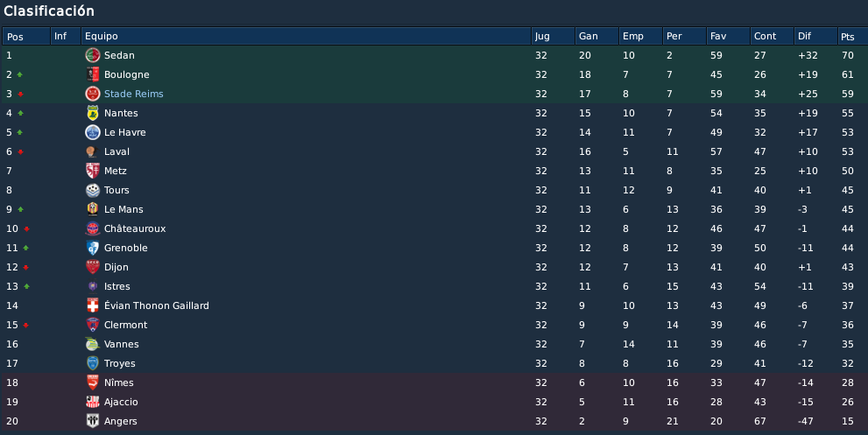
Task: Click the Metz team badge
Action: click(93, 171)
